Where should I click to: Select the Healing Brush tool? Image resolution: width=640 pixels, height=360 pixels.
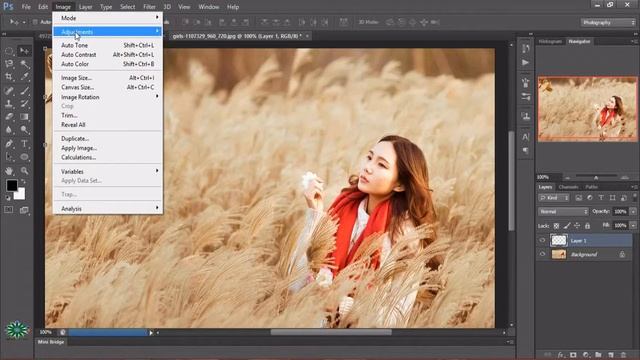[9, 90]
